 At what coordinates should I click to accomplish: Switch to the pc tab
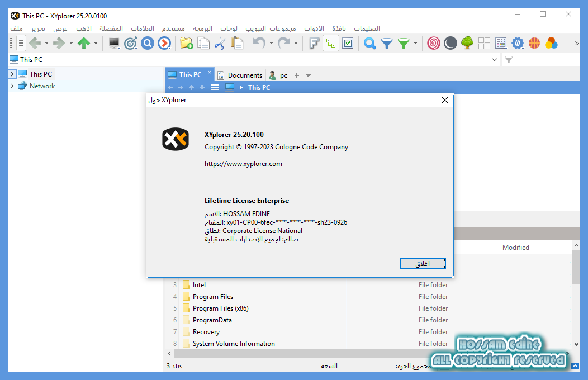click(x=278, y=75)
